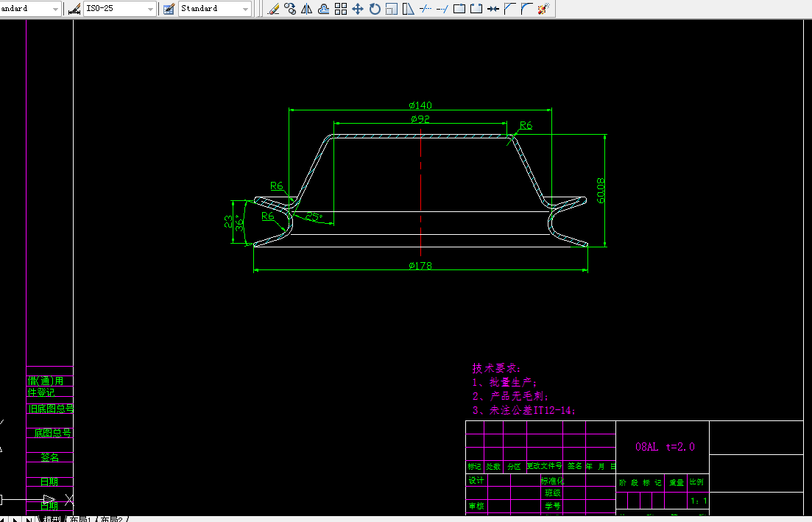The width and height of the screenshot is (812, 522).
Task: Click the 23 vertical dimension text
Action: 228,222
